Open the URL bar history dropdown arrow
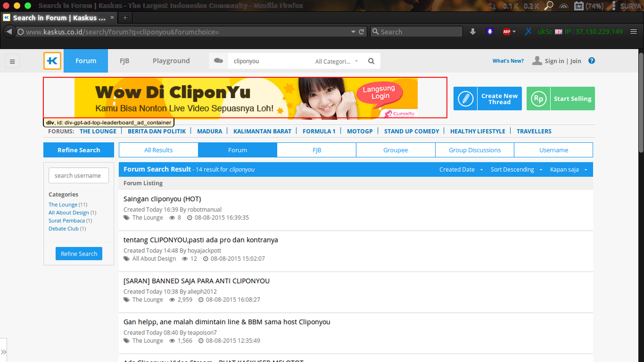 [353, 32]
